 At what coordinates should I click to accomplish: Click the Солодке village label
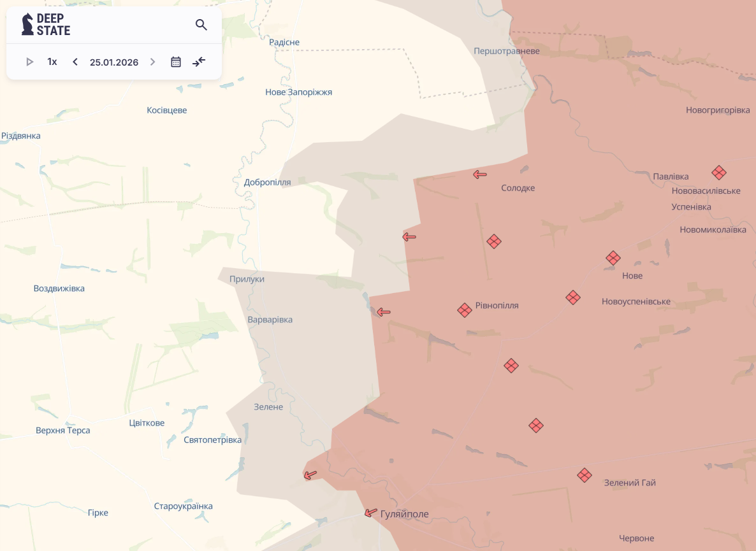click(518, 188)
